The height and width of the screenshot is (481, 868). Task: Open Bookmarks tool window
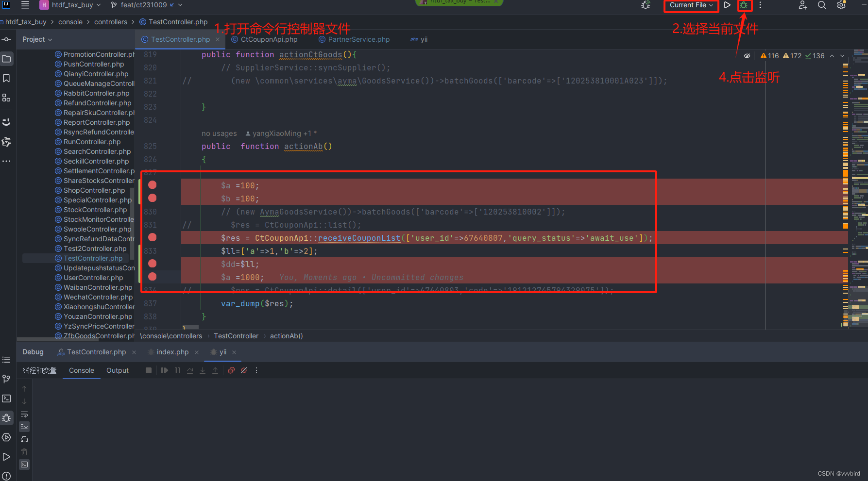tap(7, 78)
